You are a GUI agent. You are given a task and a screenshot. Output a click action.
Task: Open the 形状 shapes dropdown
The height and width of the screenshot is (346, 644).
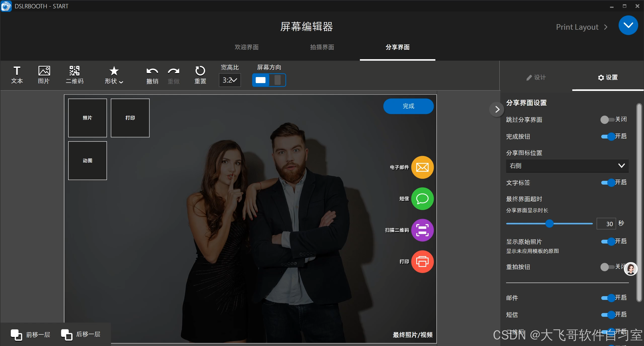click(114, 75)
